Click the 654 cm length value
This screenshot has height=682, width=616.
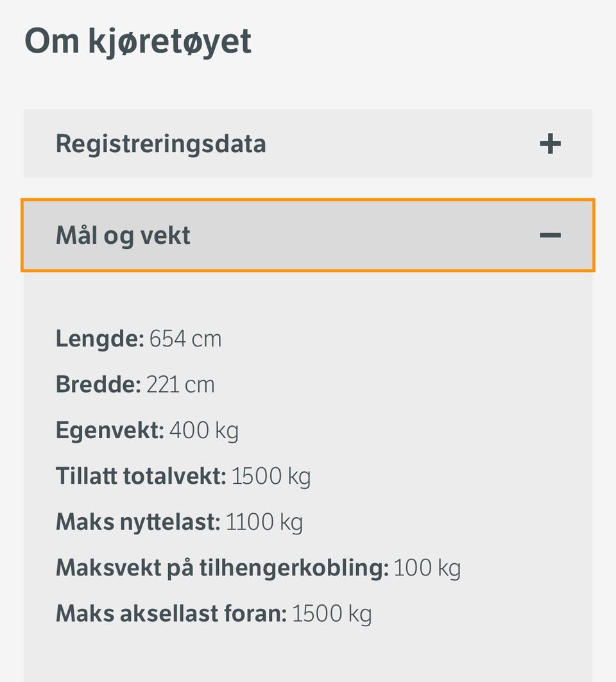click(185, 338)
